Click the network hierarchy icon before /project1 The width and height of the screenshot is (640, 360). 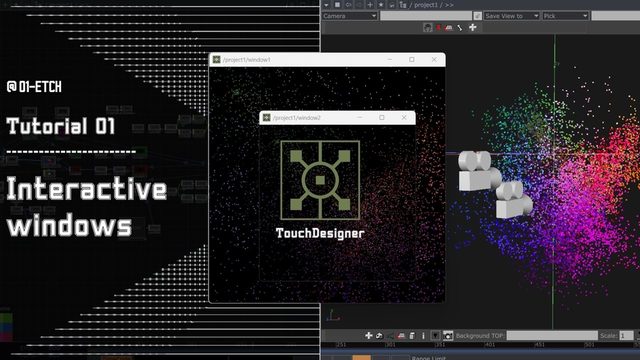click(x=403, y=5)
